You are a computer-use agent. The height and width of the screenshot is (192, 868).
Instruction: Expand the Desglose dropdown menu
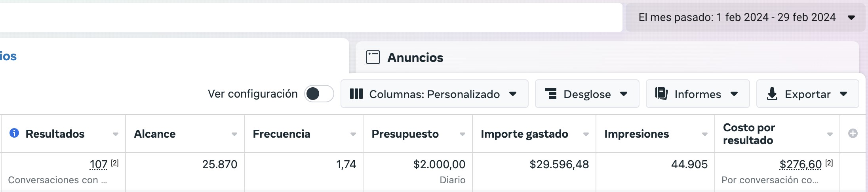click(624, 94)
